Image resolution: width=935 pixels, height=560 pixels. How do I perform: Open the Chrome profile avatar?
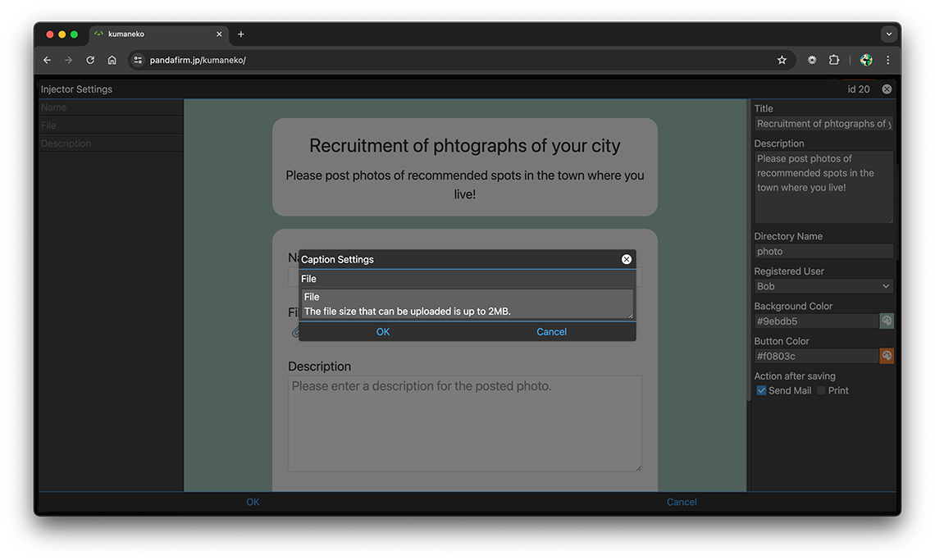coord(866,60)
